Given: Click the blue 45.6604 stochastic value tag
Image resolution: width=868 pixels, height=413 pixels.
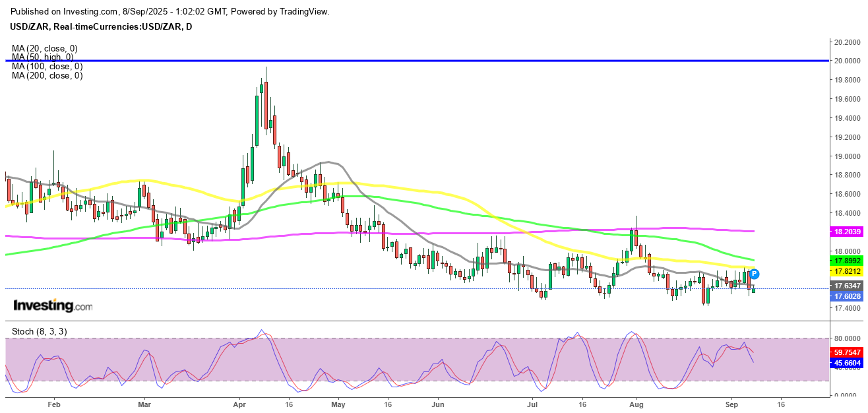Looking at the screenshot, I should click(846, 363).
